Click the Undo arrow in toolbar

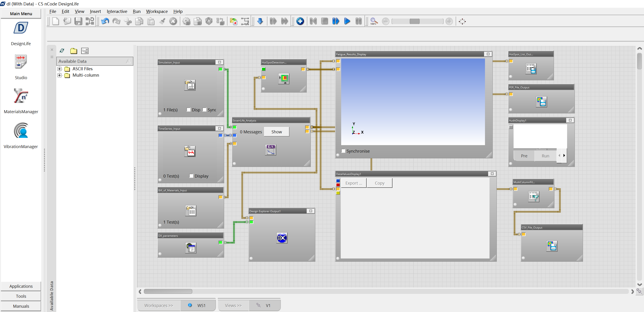coord(105,21)
